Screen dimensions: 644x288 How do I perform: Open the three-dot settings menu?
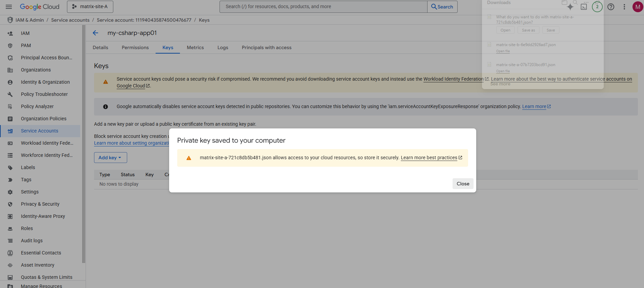pos(624,7)
